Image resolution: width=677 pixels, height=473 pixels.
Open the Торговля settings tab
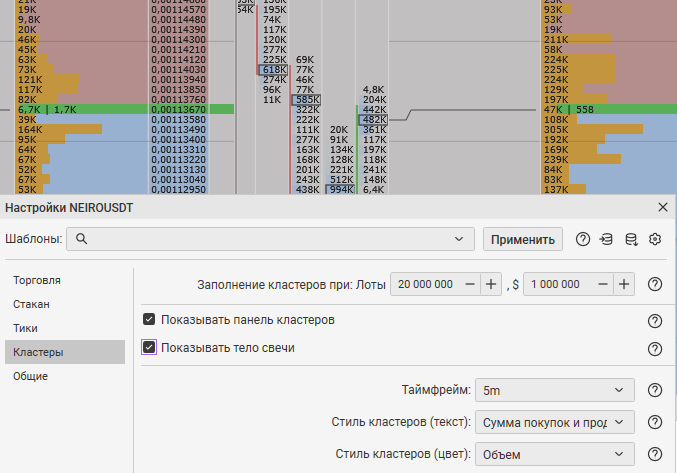(x=37, y=280)
